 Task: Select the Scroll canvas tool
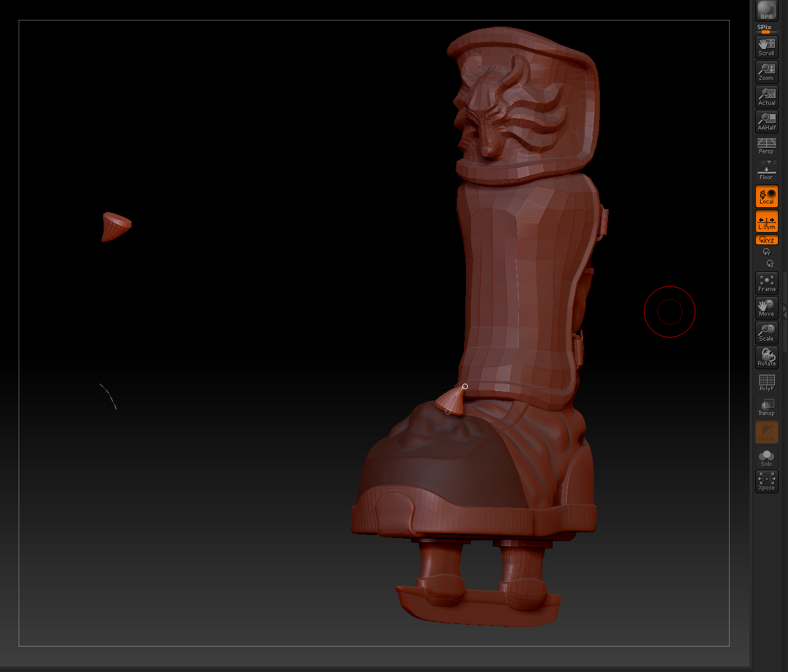766,47
